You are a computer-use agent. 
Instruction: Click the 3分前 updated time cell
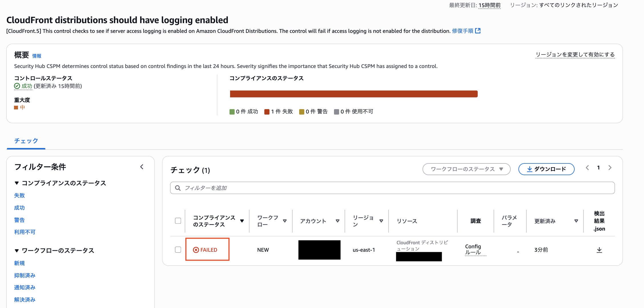click(541, 250)
